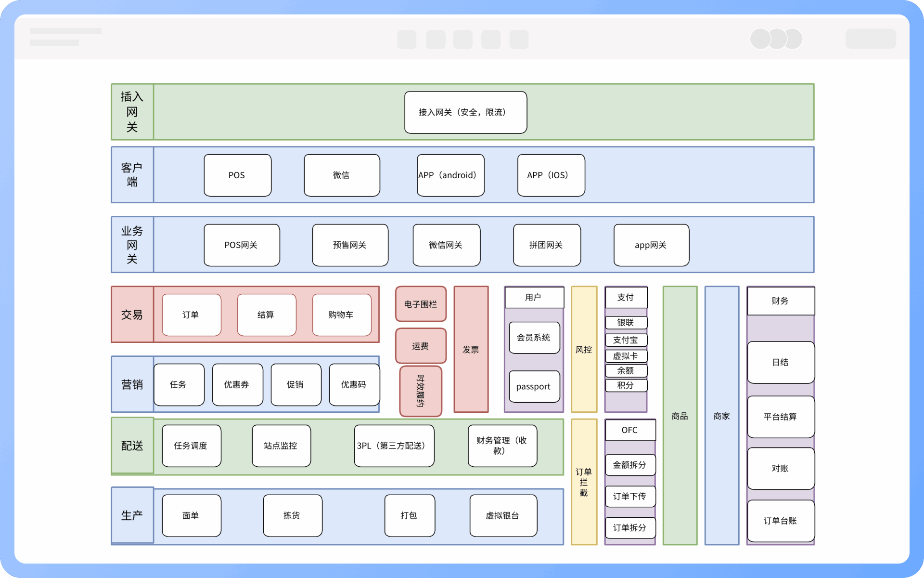This screenshot has height=578, width=924.
Task: Click the 预售网关 box
Action: tap(350, 245)
